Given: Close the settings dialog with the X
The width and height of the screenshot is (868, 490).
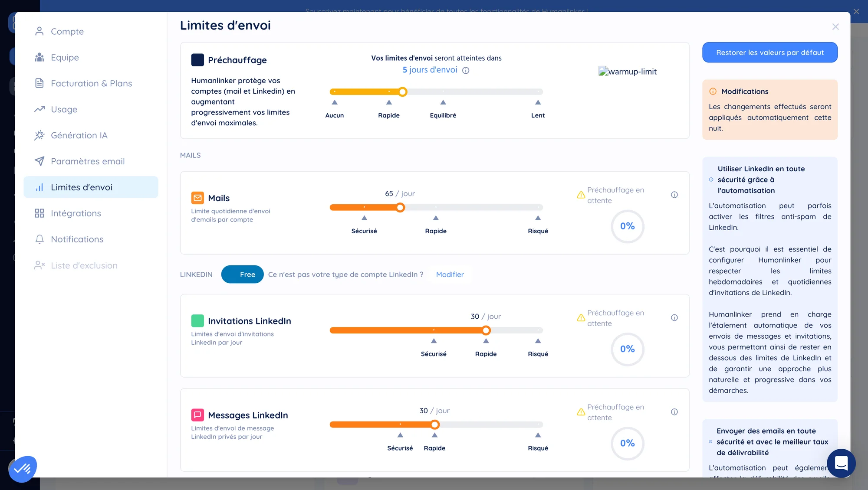Looking at the screenshot, I should coord(835,27).
